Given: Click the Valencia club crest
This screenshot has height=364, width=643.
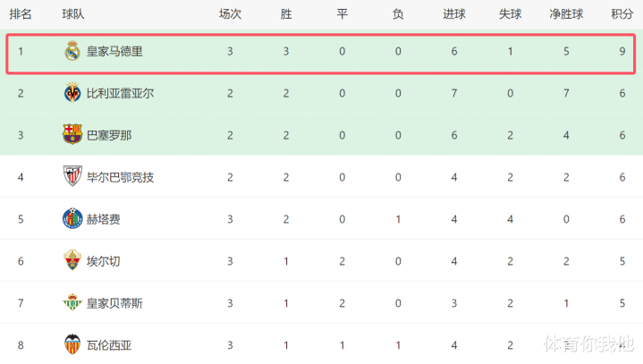Looking at the screenshot, I should tap(72, 344).
